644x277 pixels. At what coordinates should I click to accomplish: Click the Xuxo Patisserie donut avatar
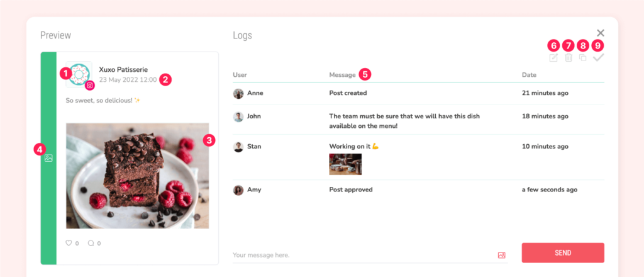coord(79,74)
